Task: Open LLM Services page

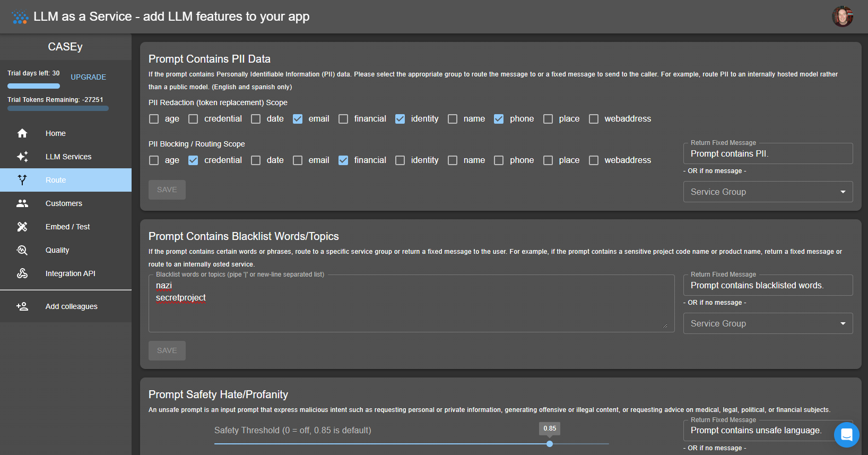Action: [x=66, y=157]
